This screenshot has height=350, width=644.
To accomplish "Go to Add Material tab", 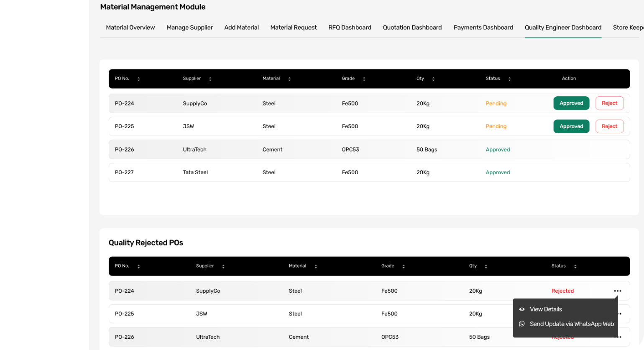I will [x=242, y=28].
